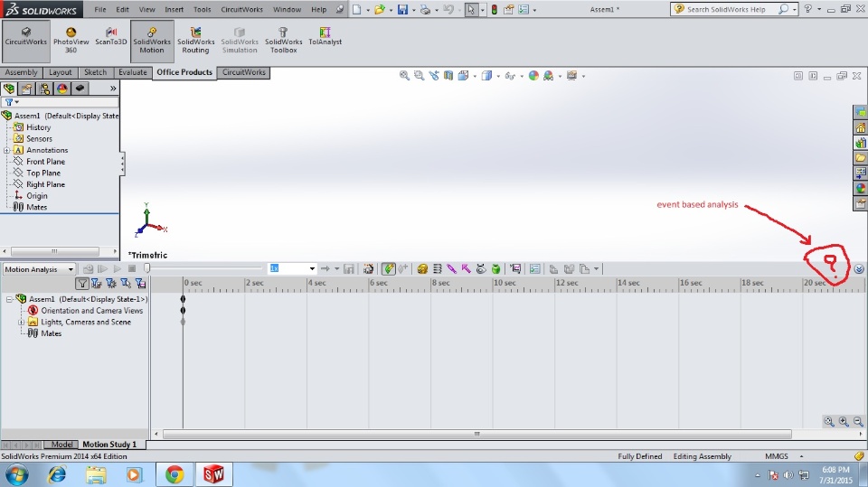
Task: Click the Rebuild traffic light icon
Action: (495, 9)
